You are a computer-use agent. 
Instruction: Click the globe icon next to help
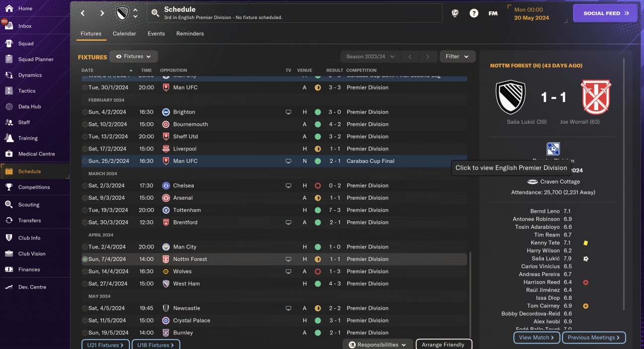pyautogui.click(x=455, y=14)
